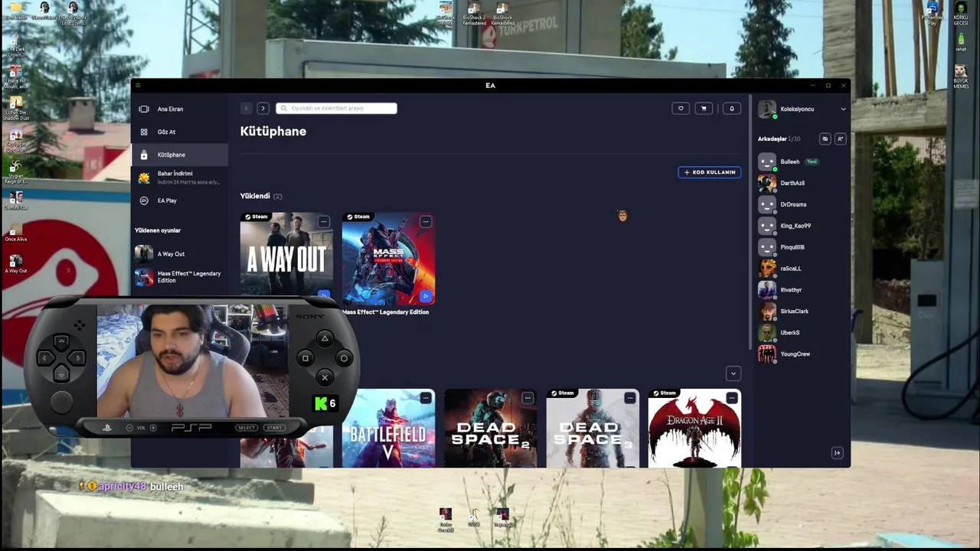980x551 pixels.
Task: Collapse the library section chevron
Action: coord(733,373)
